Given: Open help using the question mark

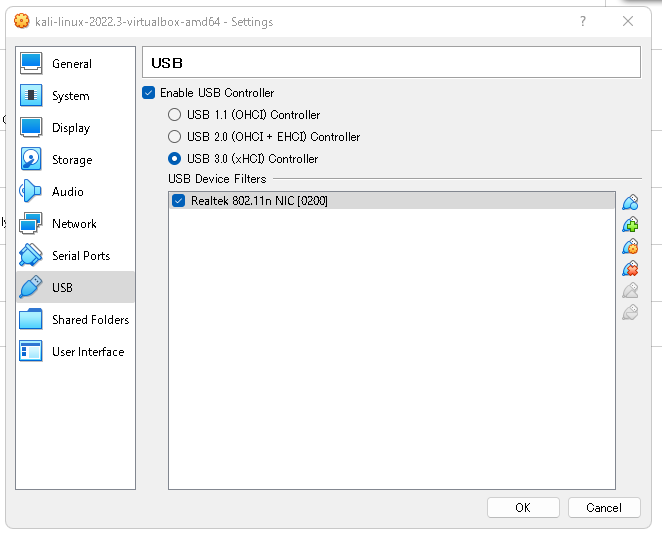Looking at the screenshot, I should click(583, 21).
